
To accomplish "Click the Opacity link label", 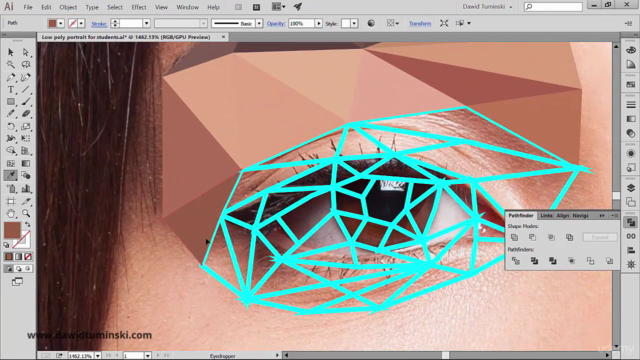I will click(x=276, y=24).
